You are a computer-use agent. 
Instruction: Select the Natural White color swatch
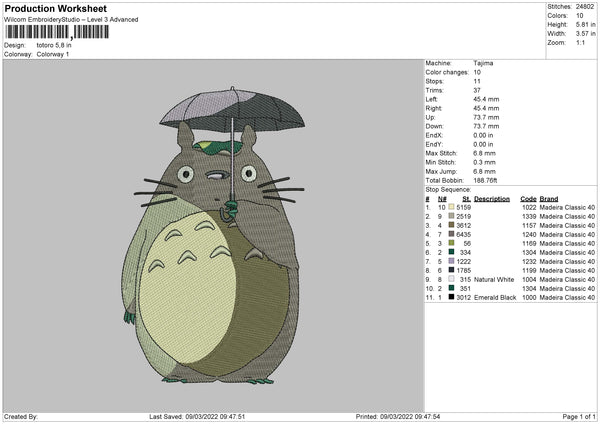coord(452,279)
